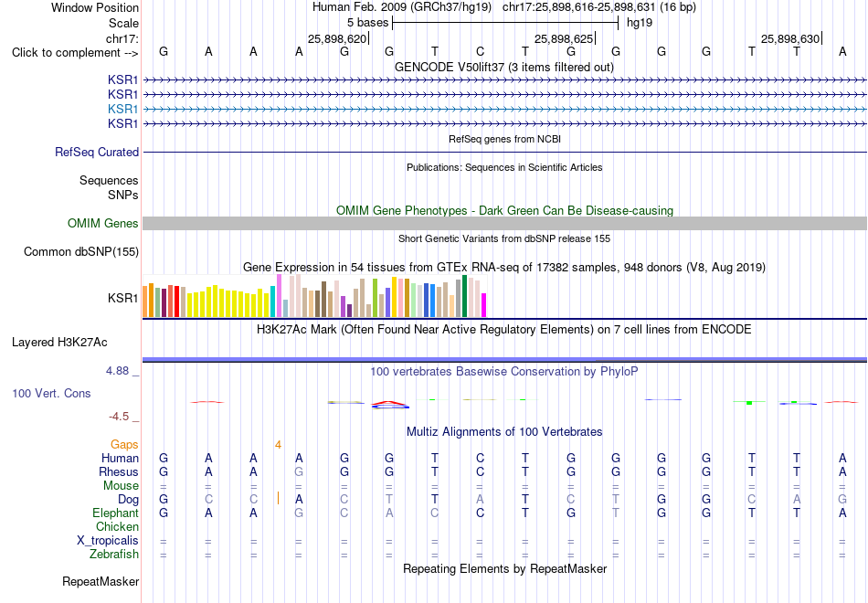Image resolution: width=868 pixels, height=603 pixels.
Task: Click the 'Chicken' species label
Action: click(x=117, y=526)
